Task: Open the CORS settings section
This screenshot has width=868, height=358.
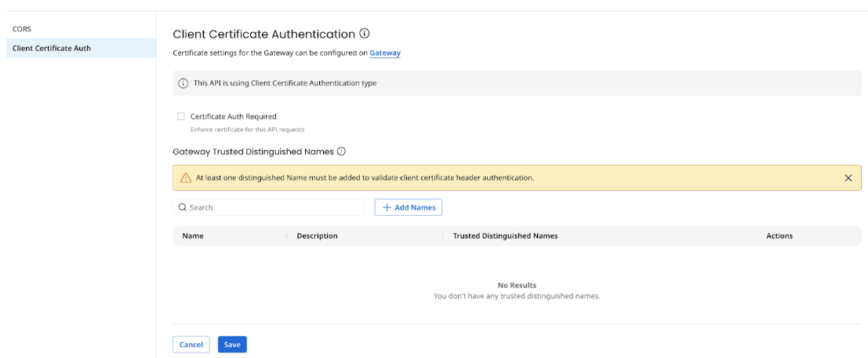Action: point(22,29)
